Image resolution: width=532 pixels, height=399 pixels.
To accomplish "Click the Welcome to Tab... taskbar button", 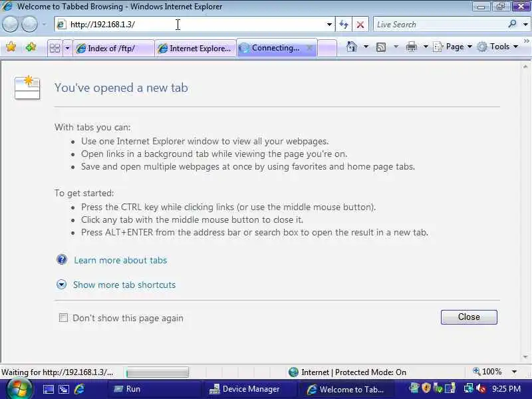I will tap(346, 389).
